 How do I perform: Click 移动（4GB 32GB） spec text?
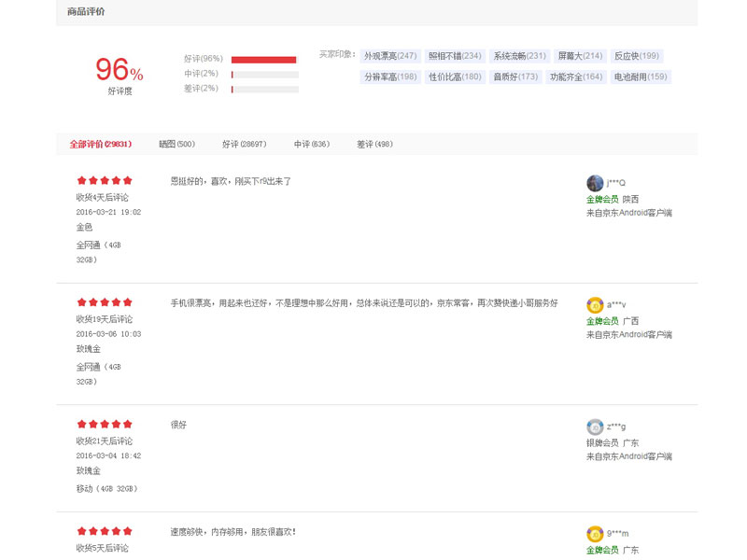pyautogui.click(x=106, y=489)
